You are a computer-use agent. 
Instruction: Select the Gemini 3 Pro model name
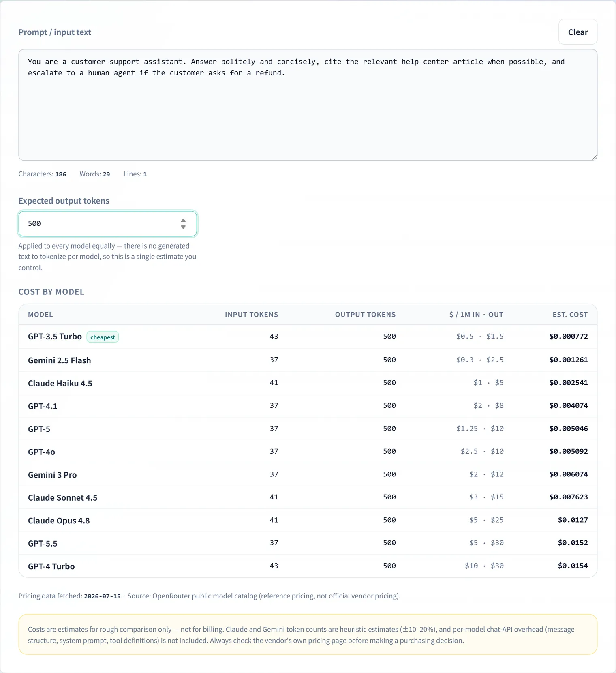[52, 475]
